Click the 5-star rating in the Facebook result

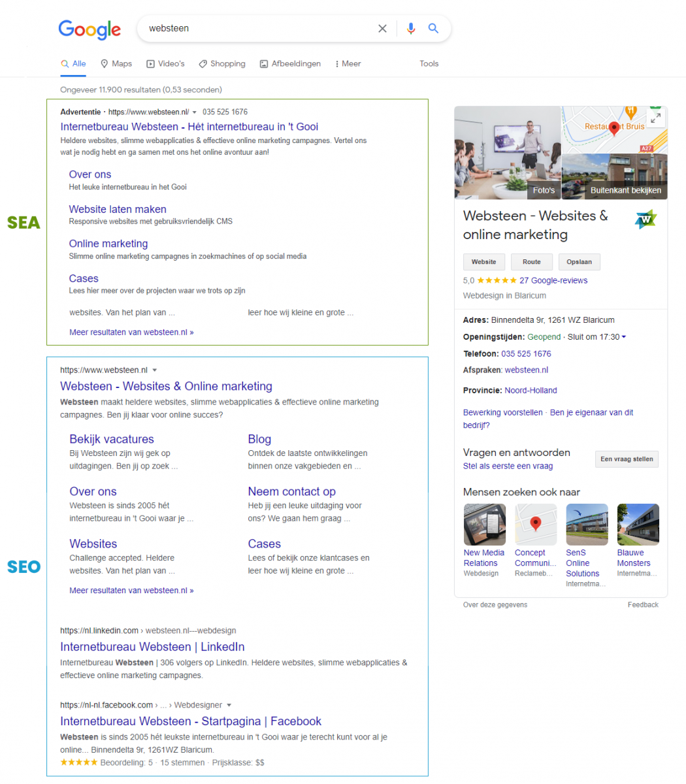[79, 762]
